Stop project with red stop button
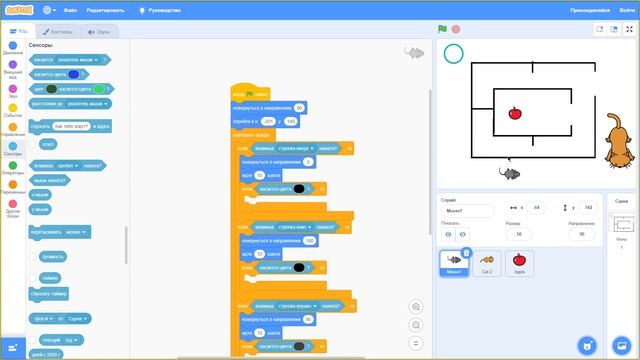Viewport: 640px width, 360px height. click(x=456, y=29)
